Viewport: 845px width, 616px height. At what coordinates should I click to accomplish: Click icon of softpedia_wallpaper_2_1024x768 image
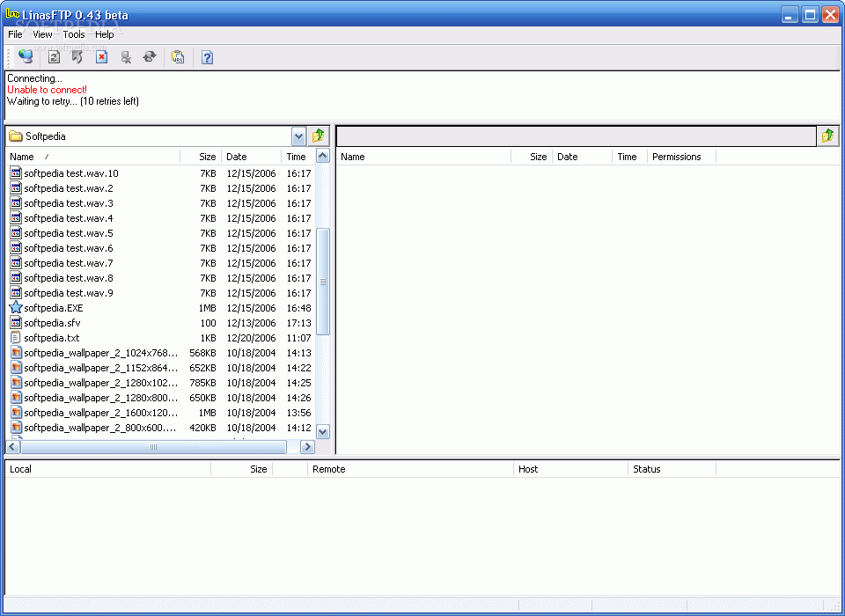tap(16, 353)
